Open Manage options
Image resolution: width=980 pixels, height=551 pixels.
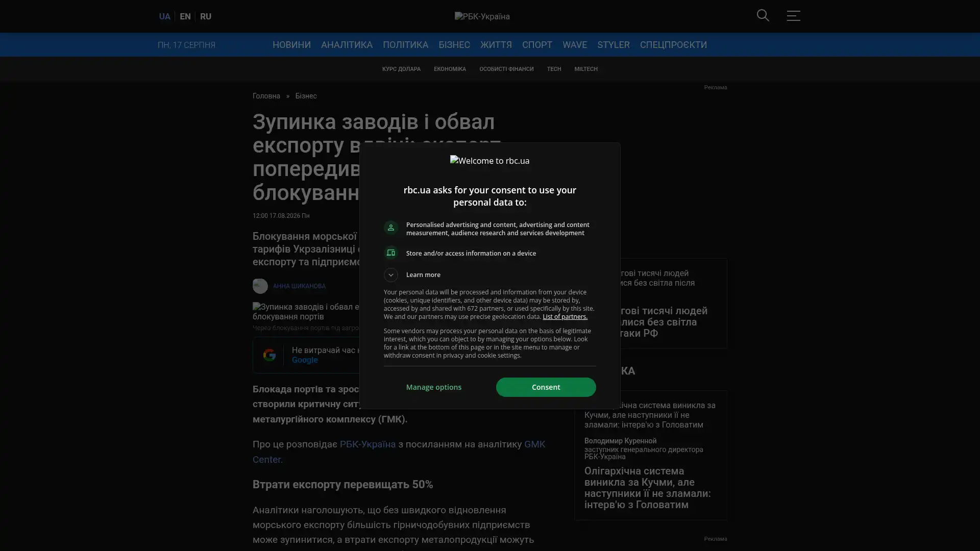(434, 387)
